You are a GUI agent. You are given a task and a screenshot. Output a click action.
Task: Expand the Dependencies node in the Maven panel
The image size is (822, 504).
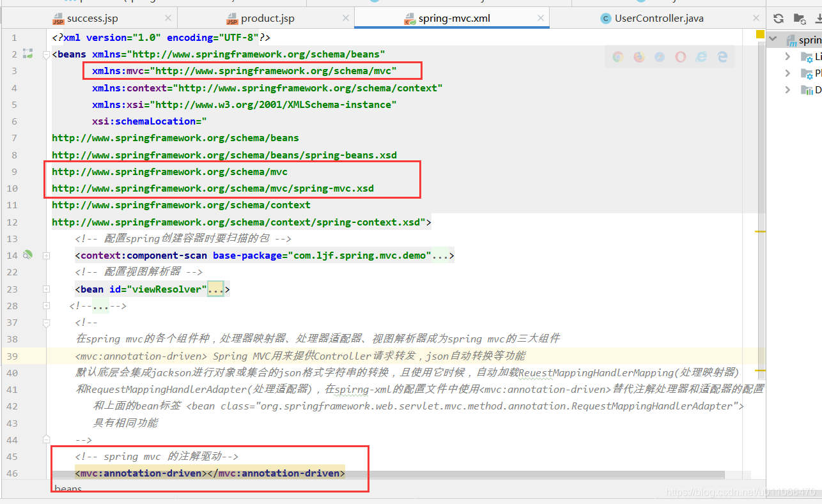(787, 89)
